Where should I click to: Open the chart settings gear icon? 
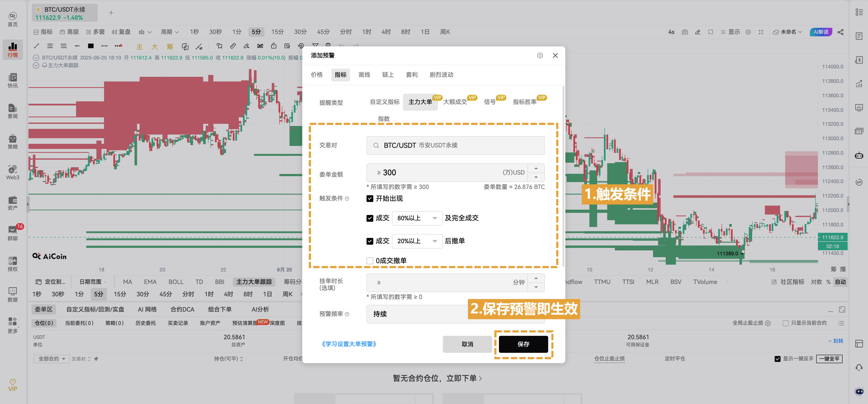pos(748,32)
